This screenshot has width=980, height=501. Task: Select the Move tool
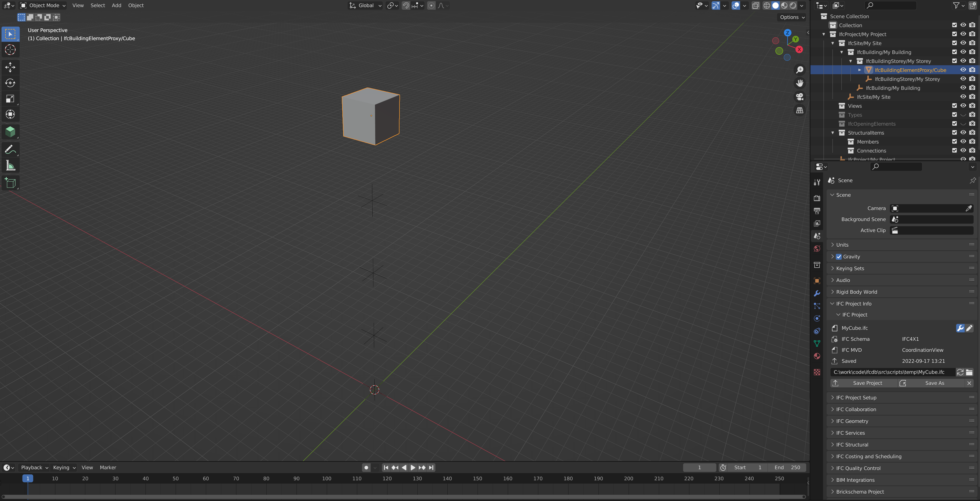coord(10,67)
